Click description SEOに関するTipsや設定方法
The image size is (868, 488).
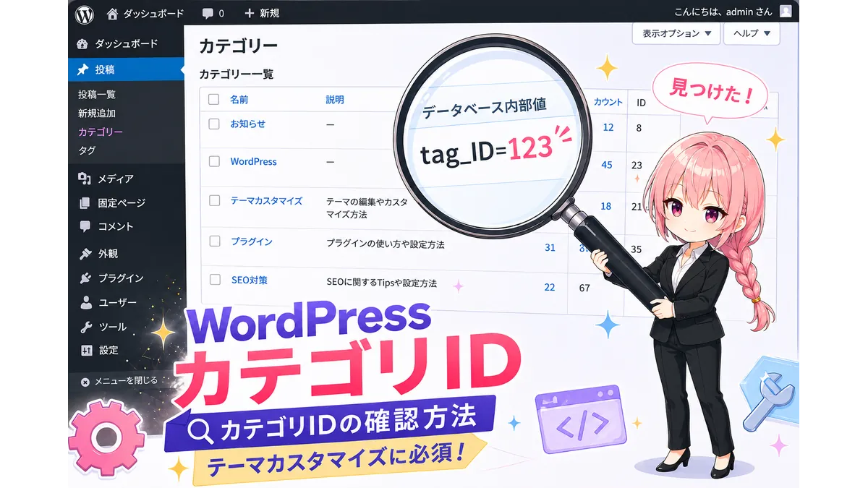pos(382,283)
